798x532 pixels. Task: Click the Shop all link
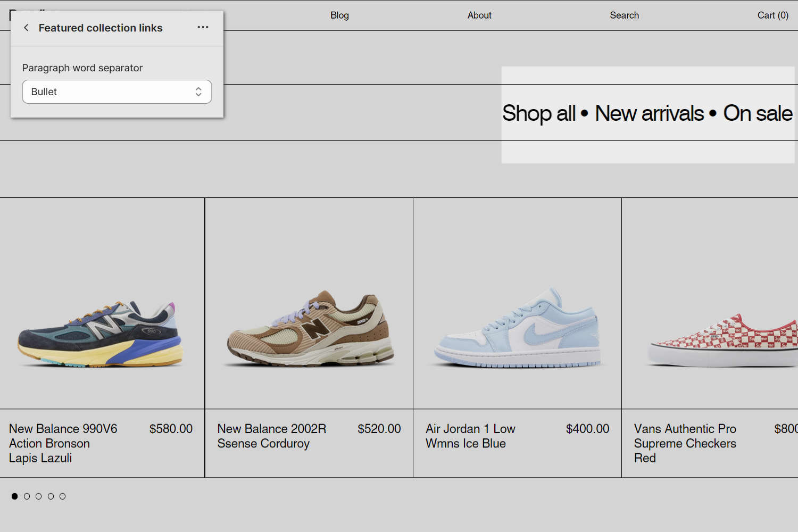click(x=538, y=113)
